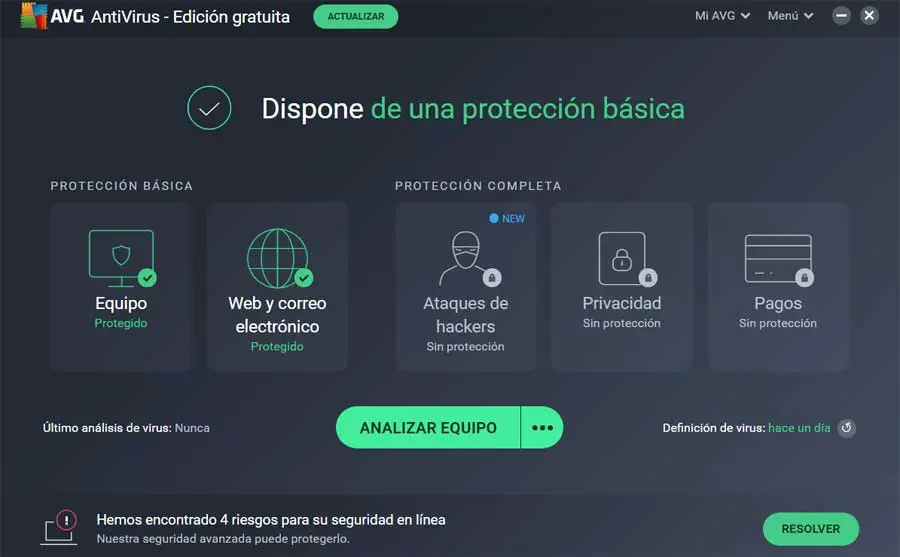Click the alert icon next to risks message
The width and height of the screenshot is (900, 557).
59,527
